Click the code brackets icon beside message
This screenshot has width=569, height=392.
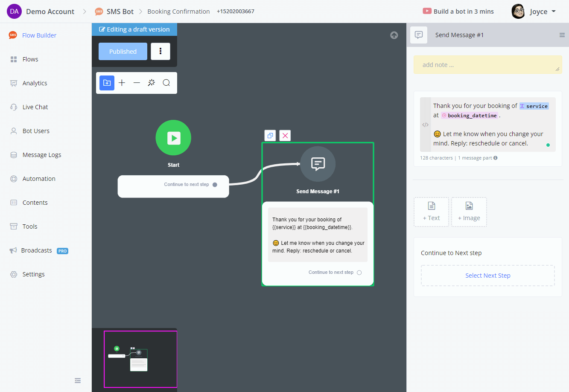point(425,125)
